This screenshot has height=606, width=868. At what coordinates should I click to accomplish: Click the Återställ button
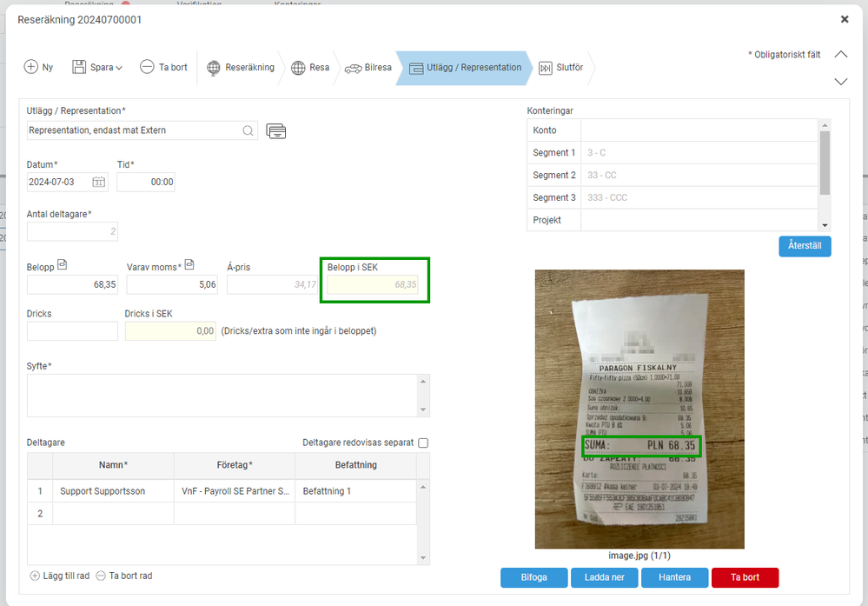point(805,246)
